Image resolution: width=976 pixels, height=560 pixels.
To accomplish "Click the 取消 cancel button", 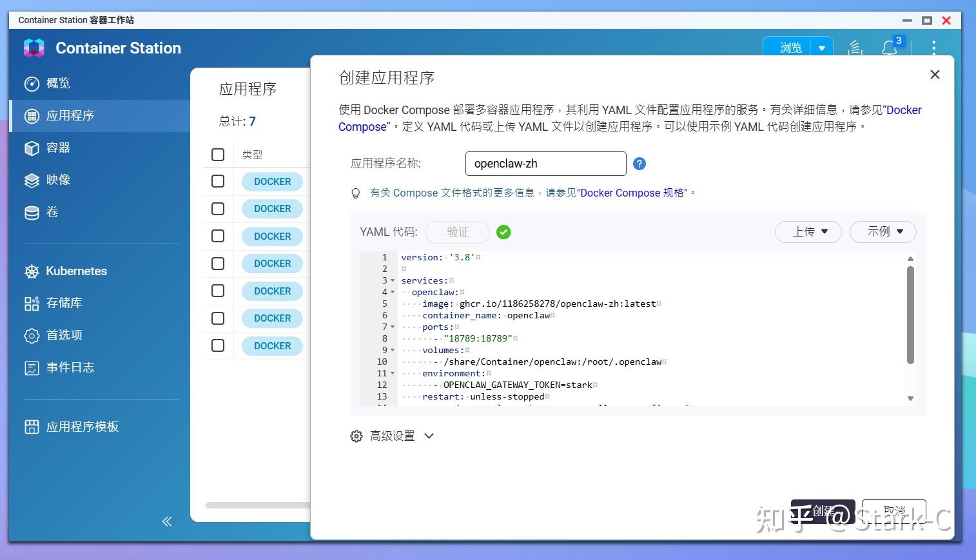I will point(894,511).
